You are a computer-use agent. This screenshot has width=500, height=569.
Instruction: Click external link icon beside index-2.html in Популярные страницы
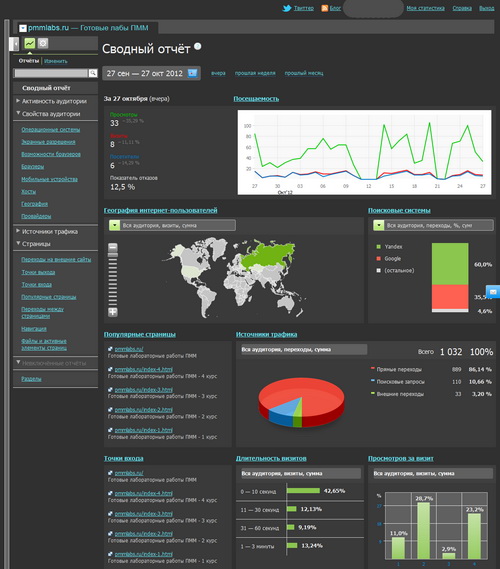(110, 410)
